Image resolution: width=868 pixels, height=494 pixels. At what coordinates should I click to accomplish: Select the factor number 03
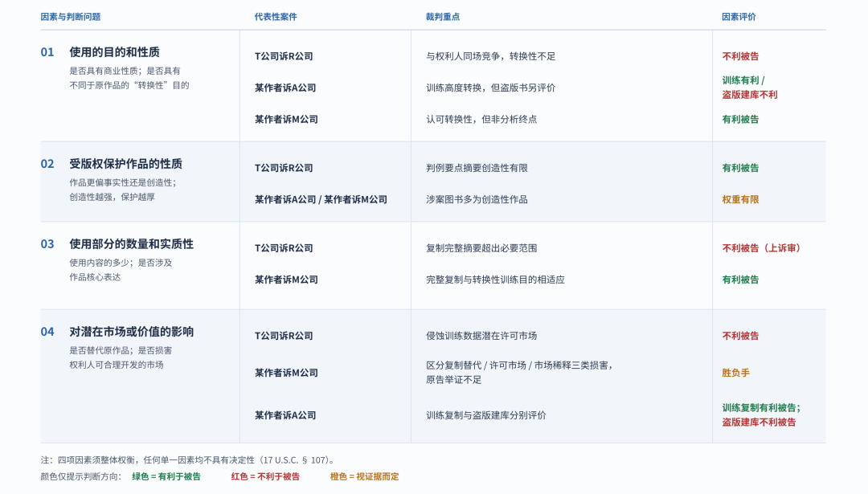47,244
